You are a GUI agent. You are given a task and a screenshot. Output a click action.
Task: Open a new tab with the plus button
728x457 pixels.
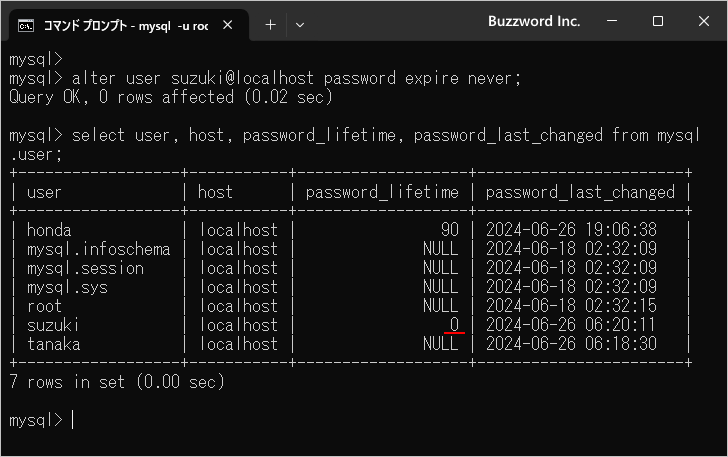pyautogui.click(x=270, y=24)
